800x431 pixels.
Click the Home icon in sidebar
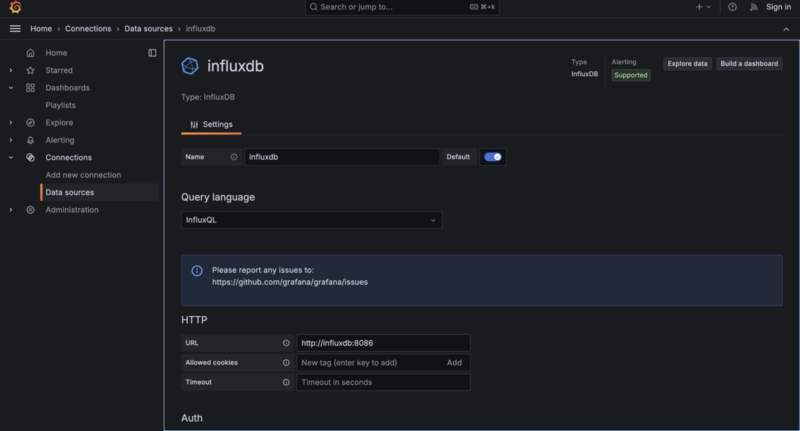31,53
